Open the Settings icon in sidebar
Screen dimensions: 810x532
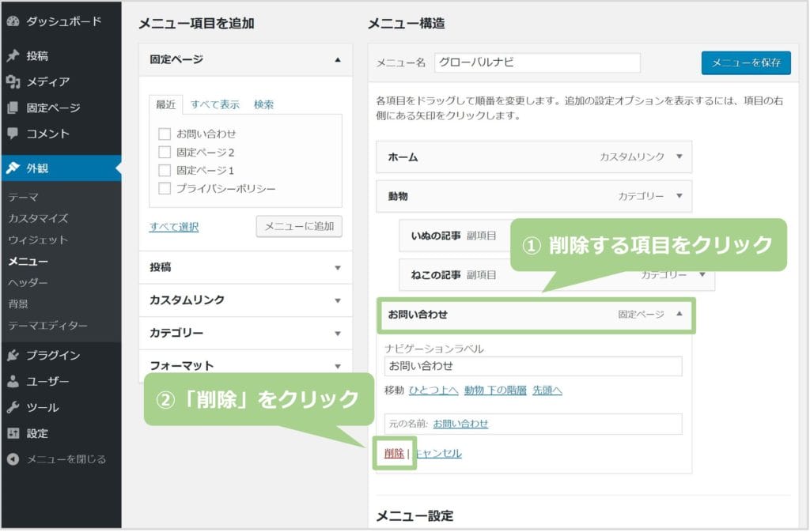pos(13,433)
